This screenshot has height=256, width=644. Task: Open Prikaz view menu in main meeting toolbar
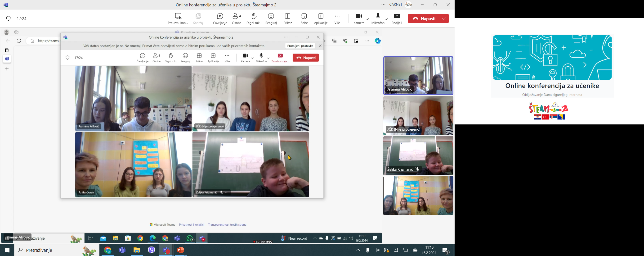(x=287, y=19)
